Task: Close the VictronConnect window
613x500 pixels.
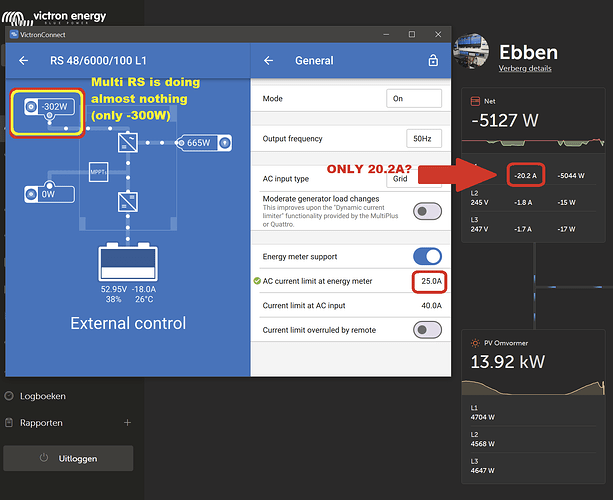Action: tap(438, 34)
